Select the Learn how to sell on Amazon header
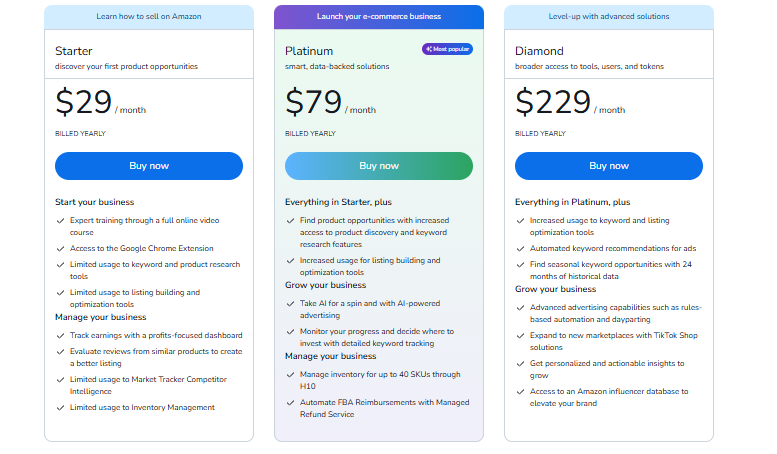777x454 pixels. 149,17
